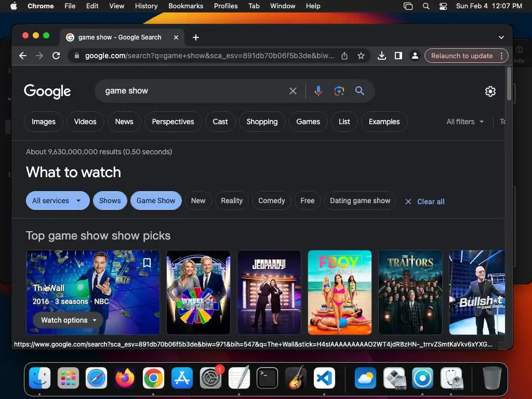Select the Games filter
The height and width of the screenshot is (399, 532).
308,122
